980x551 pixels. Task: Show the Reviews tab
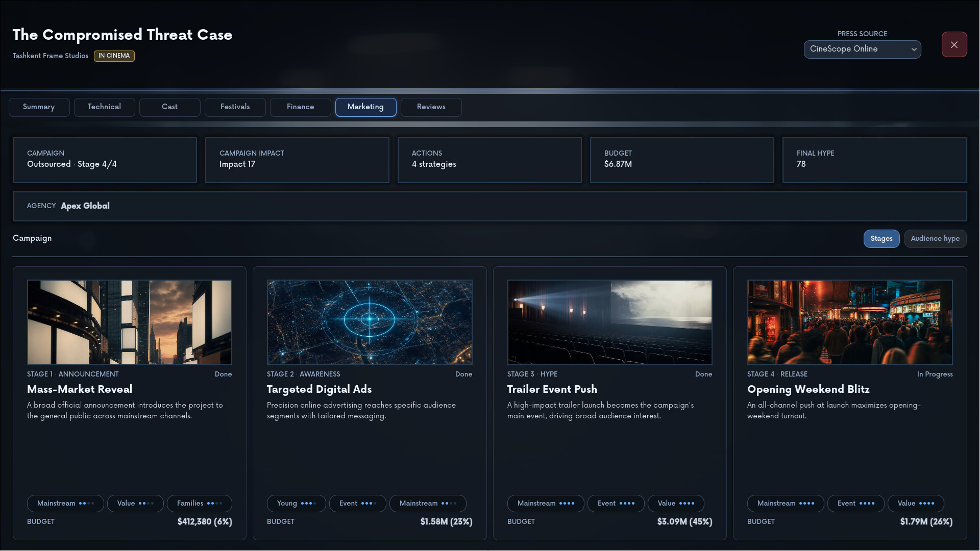click(431, 107)
